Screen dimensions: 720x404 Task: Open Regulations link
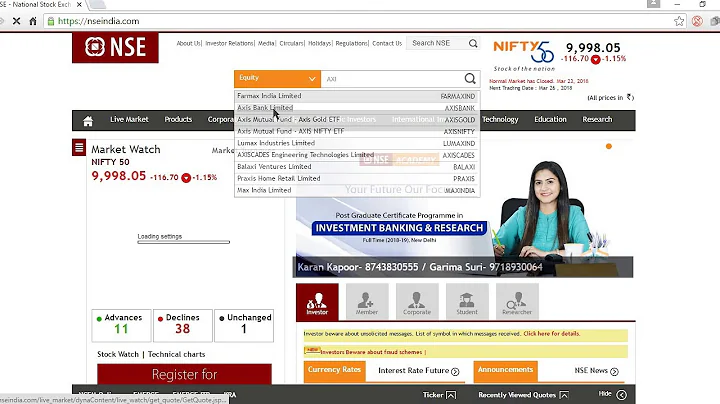[x=351, y=43]
